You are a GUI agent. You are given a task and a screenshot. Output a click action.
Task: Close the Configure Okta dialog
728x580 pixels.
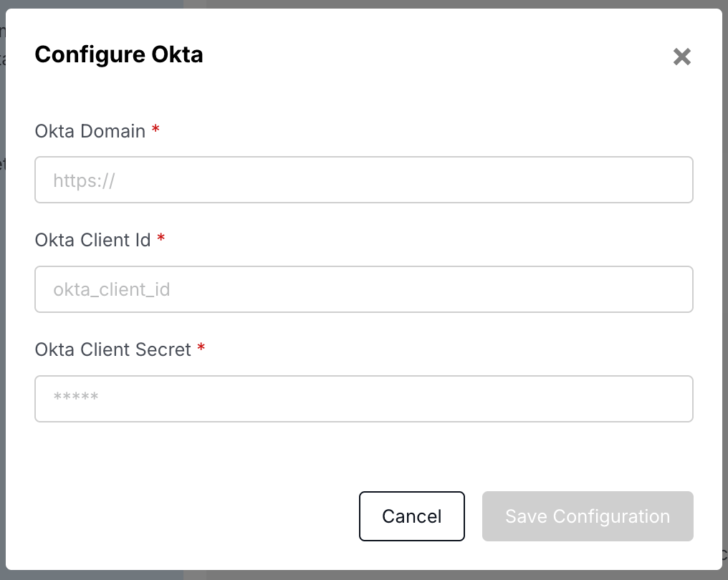point(681,57)
